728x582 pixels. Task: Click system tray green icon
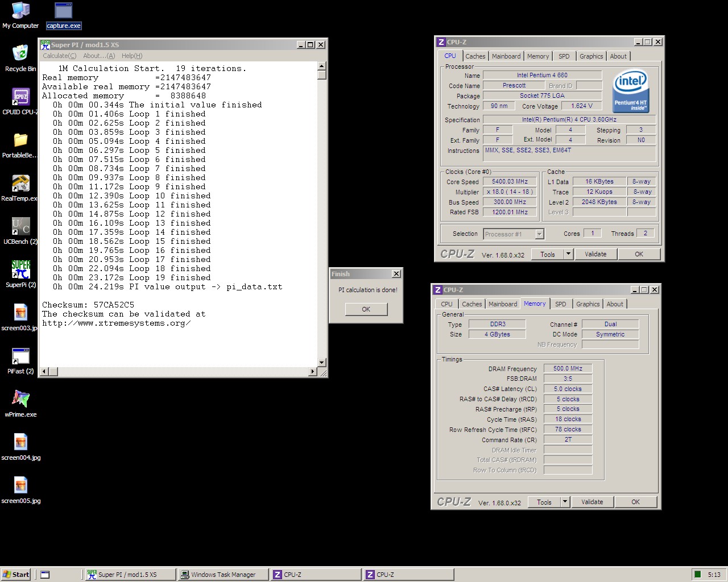tap(697, 575)
